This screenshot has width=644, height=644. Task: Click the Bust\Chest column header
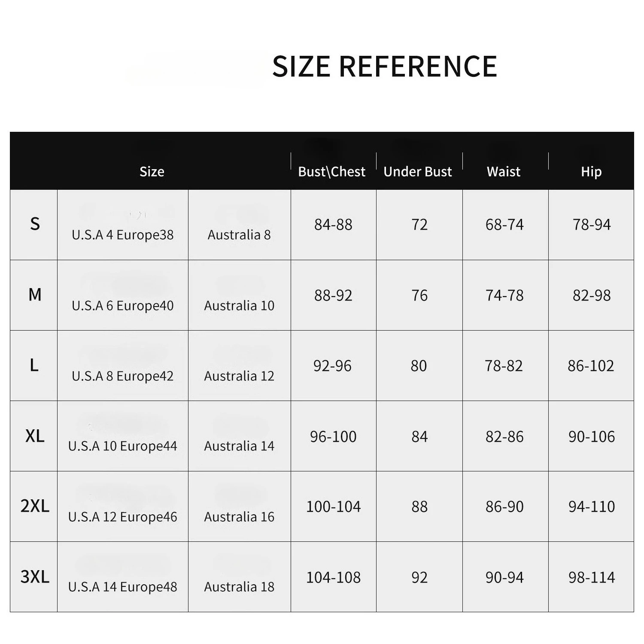332,172
